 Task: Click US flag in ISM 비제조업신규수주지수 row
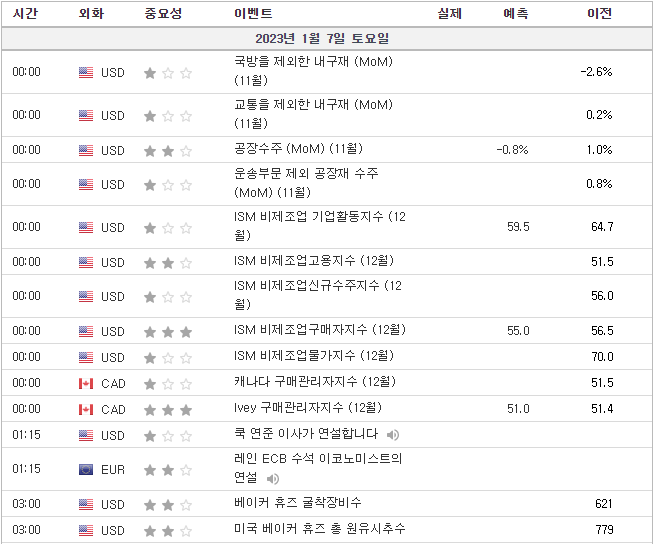pos(86,297)
